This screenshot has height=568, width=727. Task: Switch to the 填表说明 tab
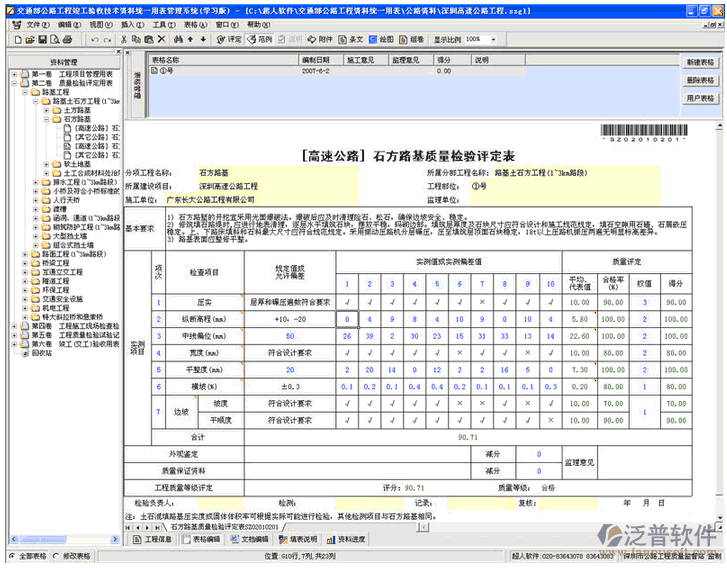pyautogui.click(x=303, y=538)
